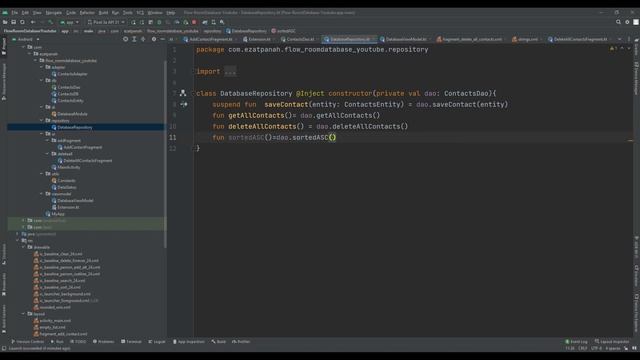Open the Build menu
Viewport: 640px width, 360px height.
103,13
